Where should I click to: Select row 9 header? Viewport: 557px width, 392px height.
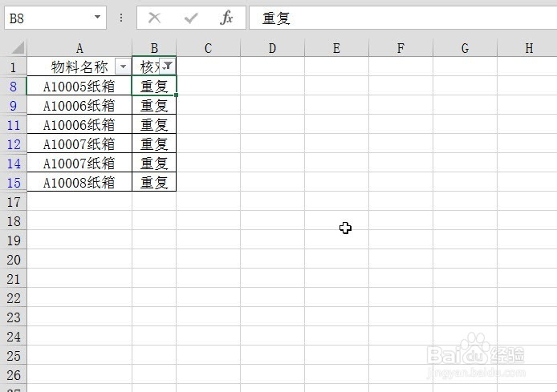[14, 105]
